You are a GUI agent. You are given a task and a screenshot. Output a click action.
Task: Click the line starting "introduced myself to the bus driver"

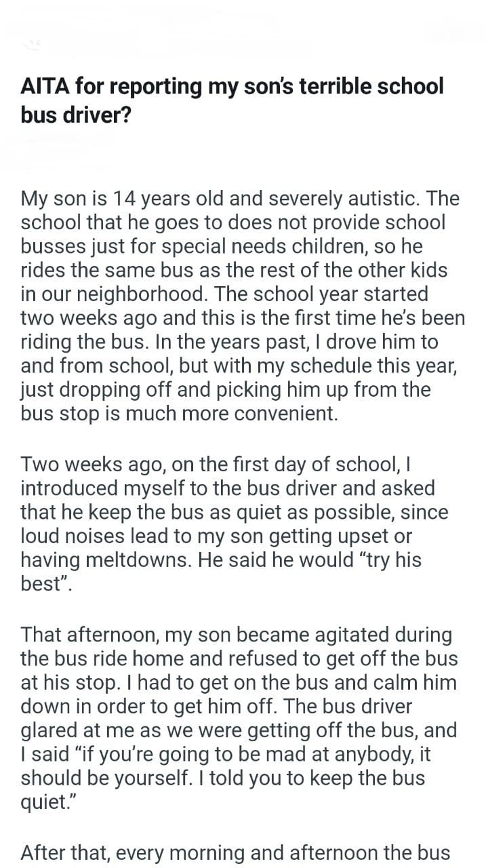click(x=228, y=488)
